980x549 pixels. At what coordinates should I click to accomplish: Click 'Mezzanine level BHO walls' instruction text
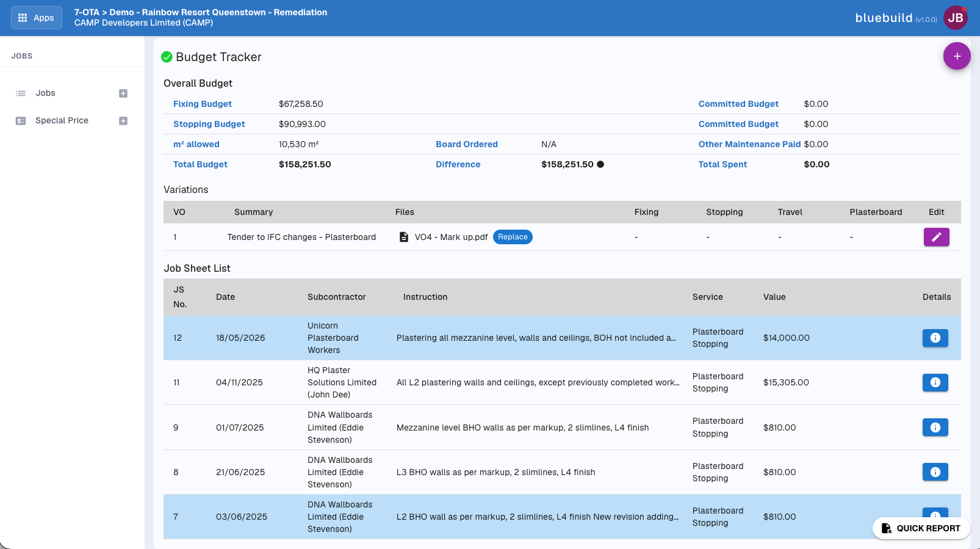pos(522,427)
